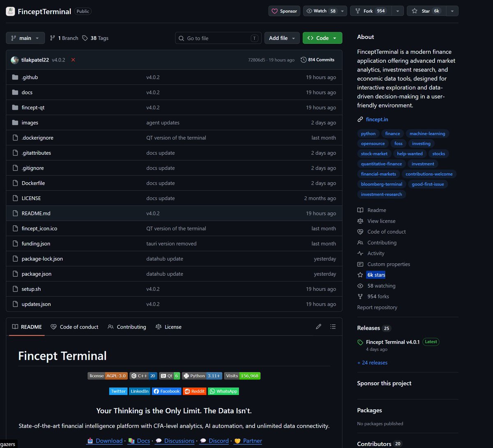Click the Sponsor button

284,11
